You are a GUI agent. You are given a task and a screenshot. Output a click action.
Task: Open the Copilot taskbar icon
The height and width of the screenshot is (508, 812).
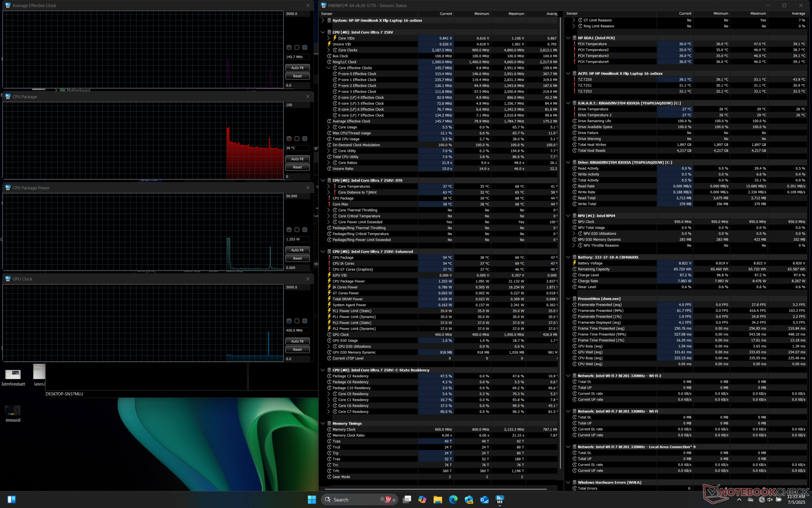pos(422,500)
